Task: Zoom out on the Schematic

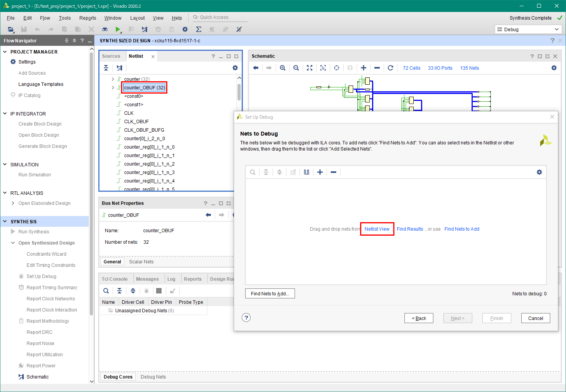Action: [x=296, y=68]
